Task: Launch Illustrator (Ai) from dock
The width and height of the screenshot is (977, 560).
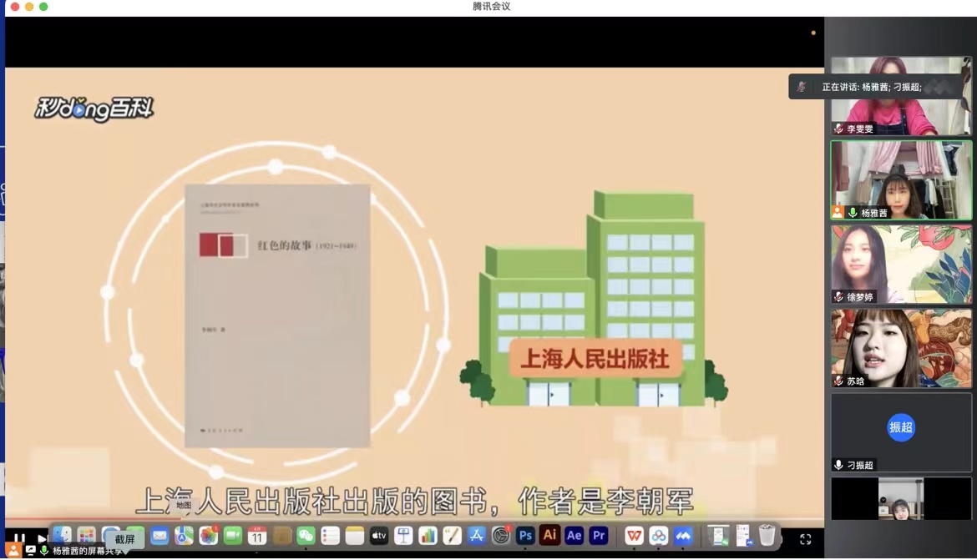Action: (x=549, y=535)
